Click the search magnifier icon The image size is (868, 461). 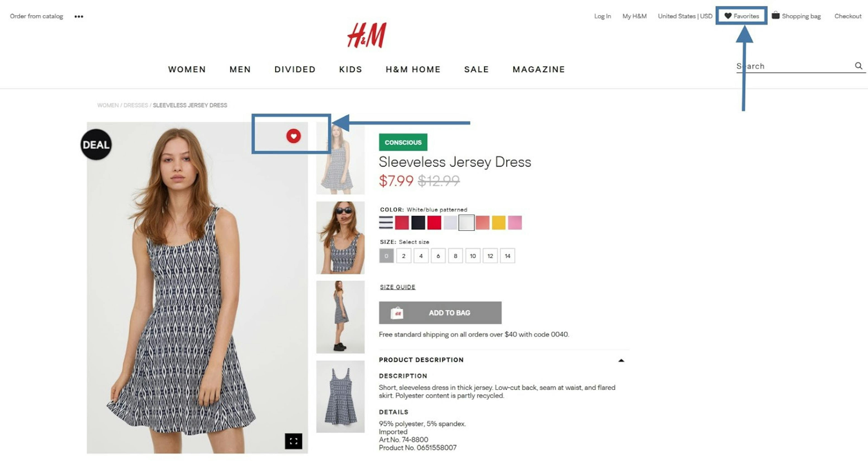tap(859, 66)
